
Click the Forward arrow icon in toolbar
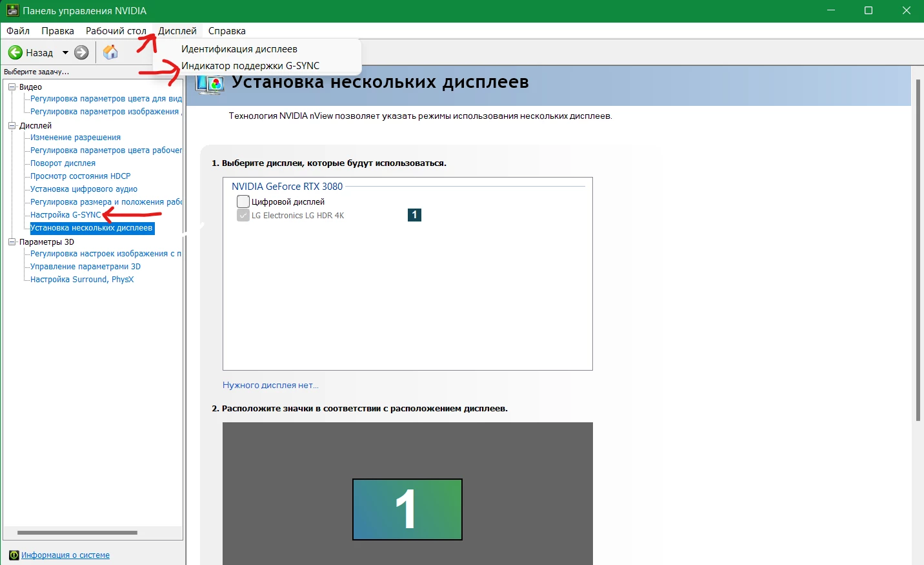coord(81,52)
